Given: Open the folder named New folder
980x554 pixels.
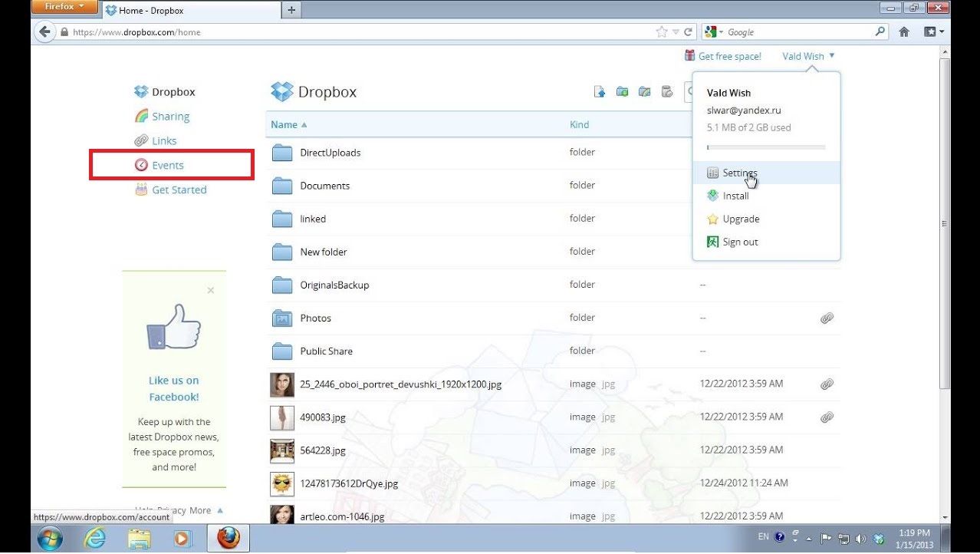Looking at the screenshot, I should [x=323, y=252].
